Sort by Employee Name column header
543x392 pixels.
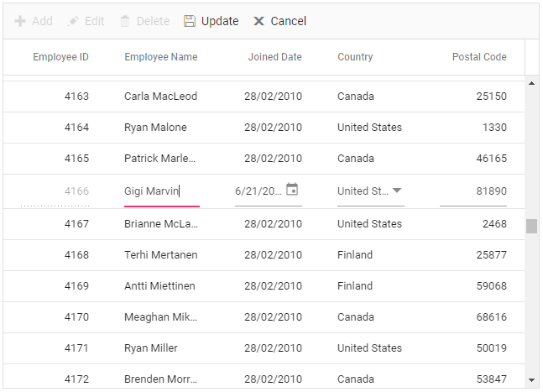[161, 57]
